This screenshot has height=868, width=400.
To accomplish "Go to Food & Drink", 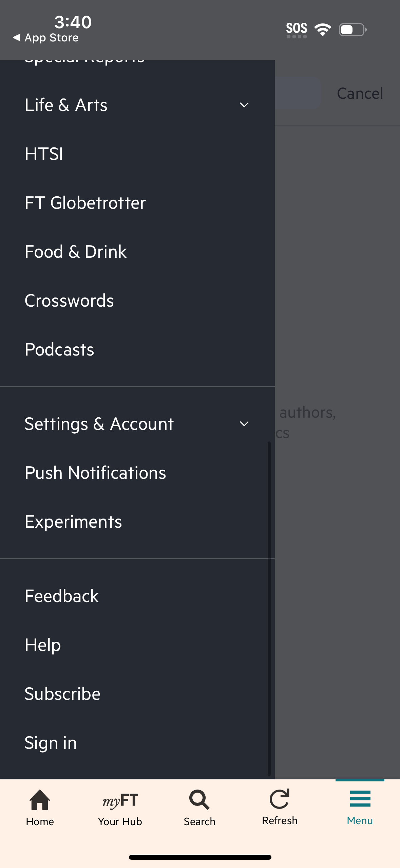I will click(x=76, y=252).
